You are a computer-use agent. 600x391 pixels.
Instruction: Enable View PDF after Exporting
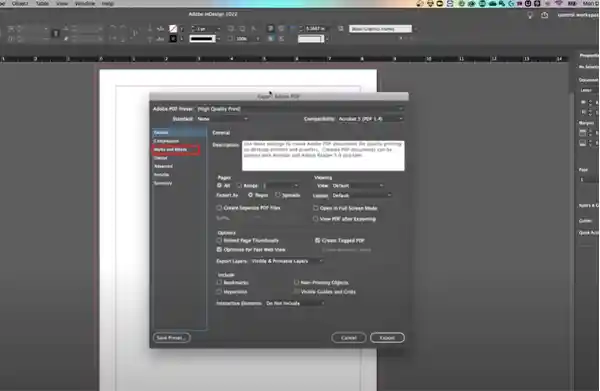(315, 219)
